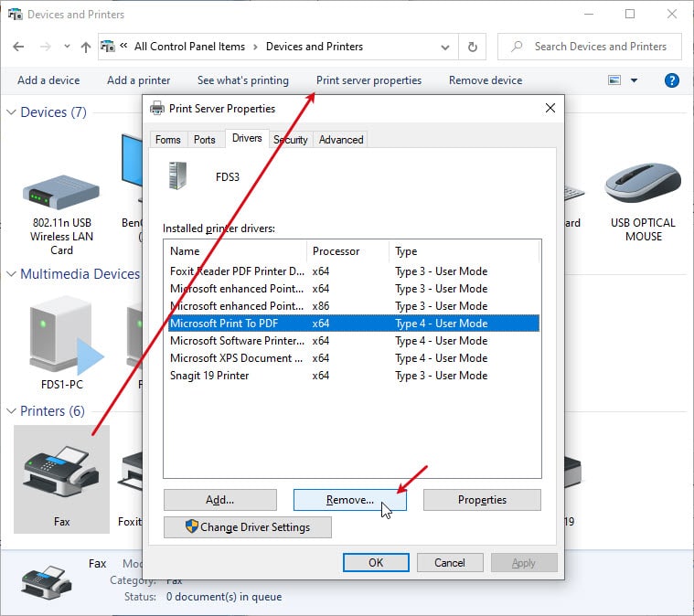Click Add a device
This screenshot has width=694, height=616.
48,80
